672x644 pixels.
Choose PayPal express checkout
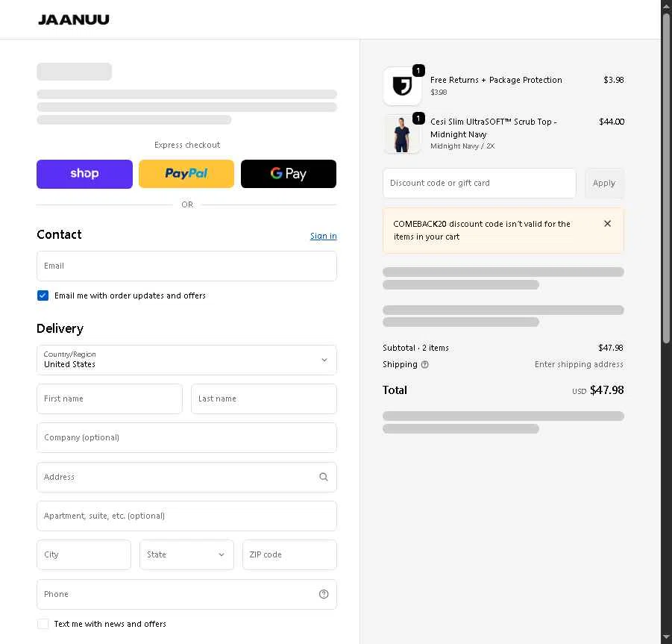click(x=186, y=174)
